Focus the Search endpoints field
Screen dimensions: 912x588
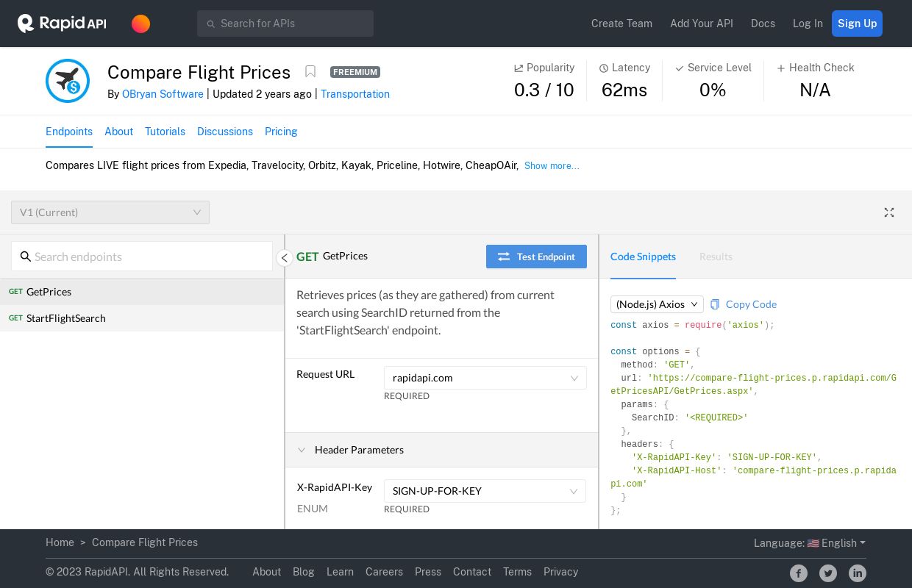tap(142, 257)
